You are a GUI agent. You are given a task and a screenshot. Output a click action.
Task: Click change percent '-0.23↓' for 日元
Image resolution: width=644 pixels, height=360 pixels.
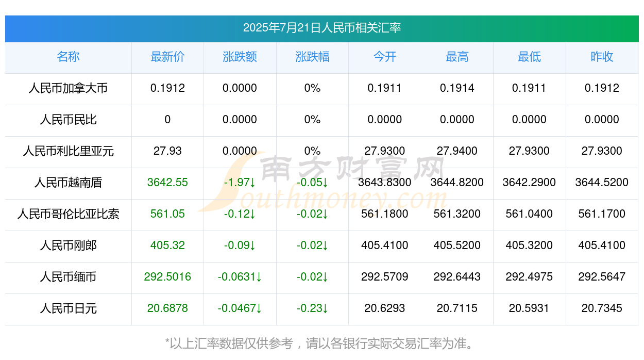[312, 308]
